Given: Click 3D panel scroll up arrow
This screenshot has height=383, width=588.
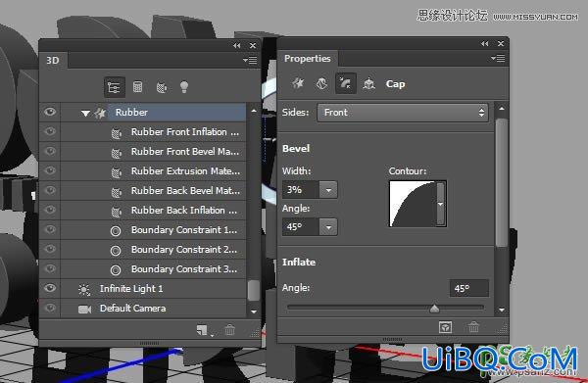Looking at the screenshot, I should click(254, 111).
